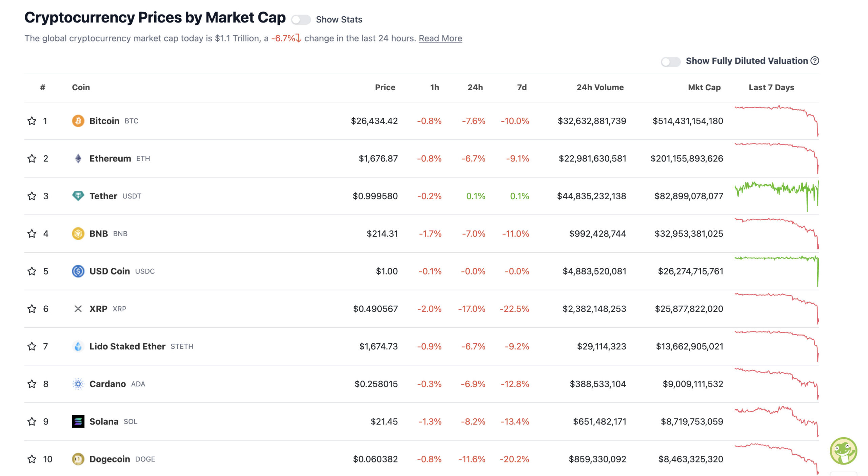
Task: Click the Bitcoin logo icon
Action: [78, 121]
